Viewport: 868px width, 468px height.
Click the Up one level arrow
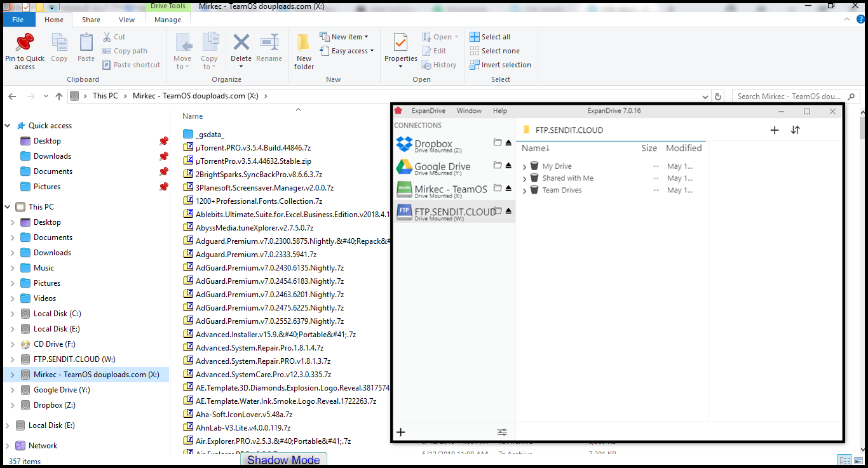pyautogui.click(x=59, y=97)
